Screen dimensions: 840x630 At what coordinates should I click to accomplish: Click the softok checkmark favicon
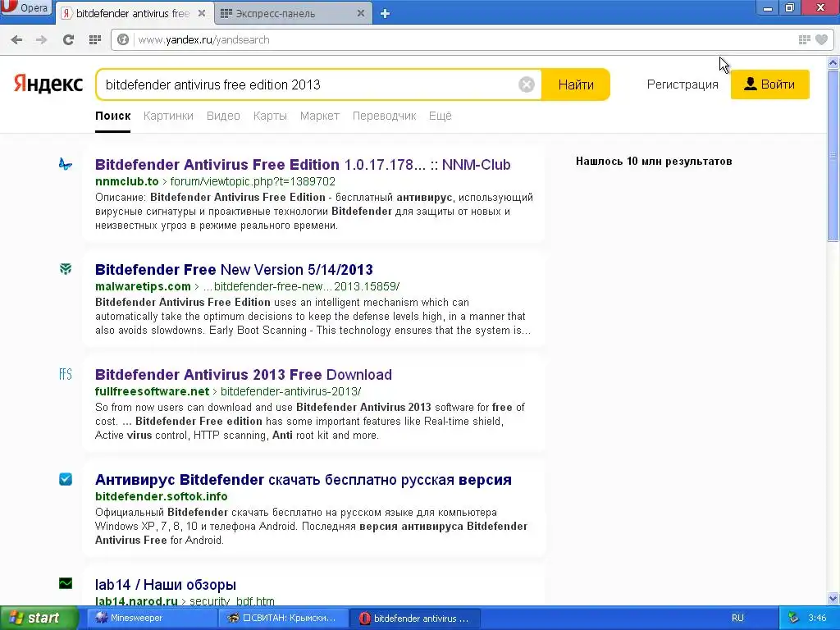(x=66, y=479)
